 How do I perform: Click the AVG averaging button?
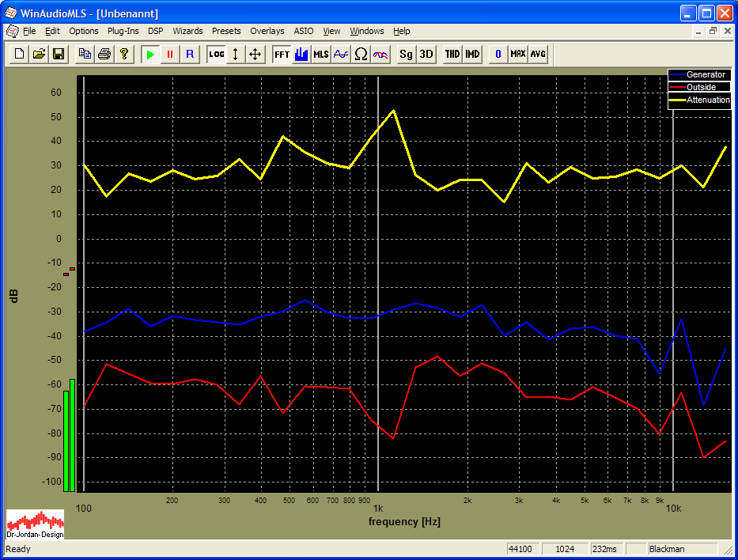(538, 54)
